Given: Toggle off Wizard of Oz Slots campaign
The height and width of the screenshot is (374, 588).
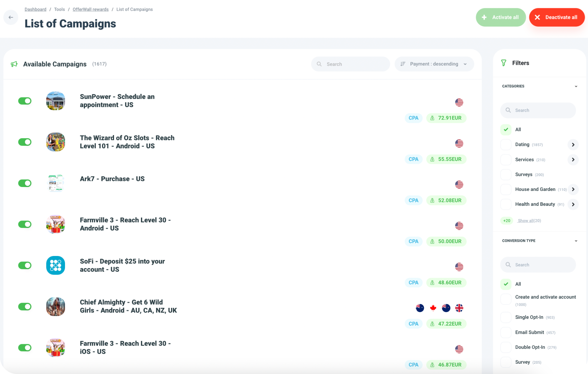Looking at the screenshot, I should tap(25, 142).
